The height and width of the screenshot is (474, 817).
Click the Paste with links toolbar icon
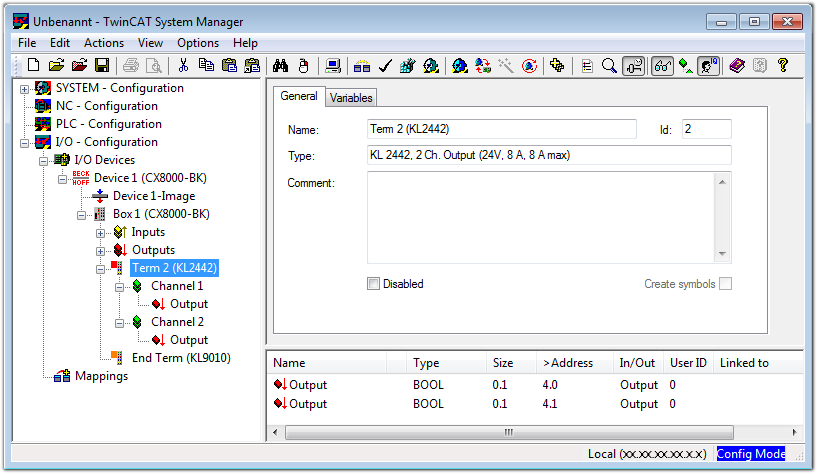[x=252, y=66]
